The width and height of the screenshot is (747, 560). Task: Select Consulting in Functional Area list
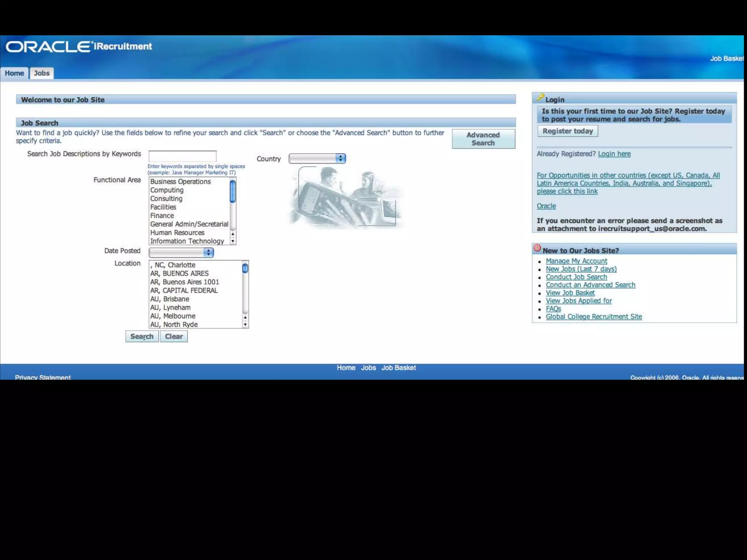[x=166, y=199]
